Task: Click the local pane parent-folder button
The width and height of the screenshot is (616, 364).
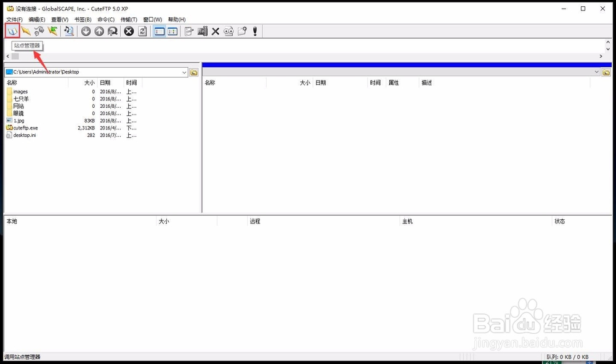Action: 194,72
